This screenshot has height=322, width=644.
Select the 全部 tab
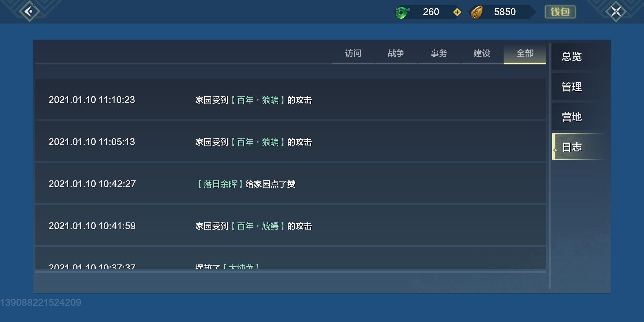525,53
